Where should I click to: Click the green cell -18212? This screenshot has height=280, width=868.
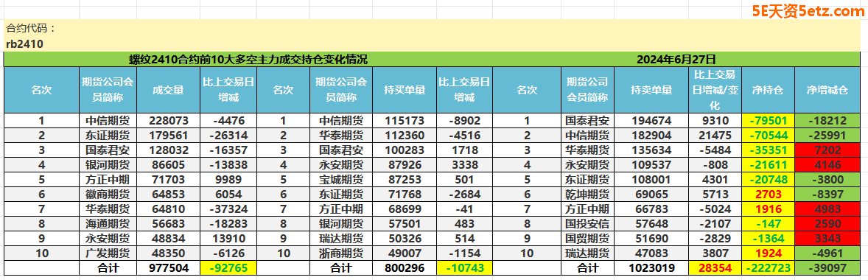[x=827, y=121]
